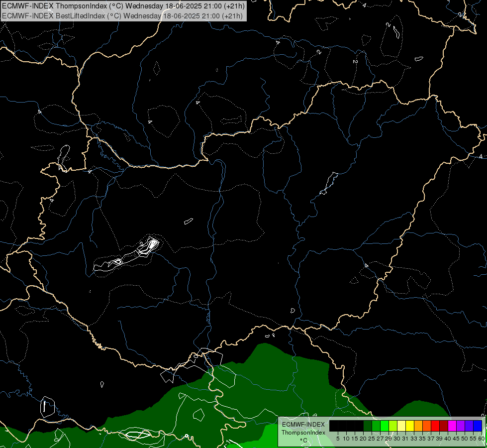Select lime 29-30 legend swatch

click(393, 426)
